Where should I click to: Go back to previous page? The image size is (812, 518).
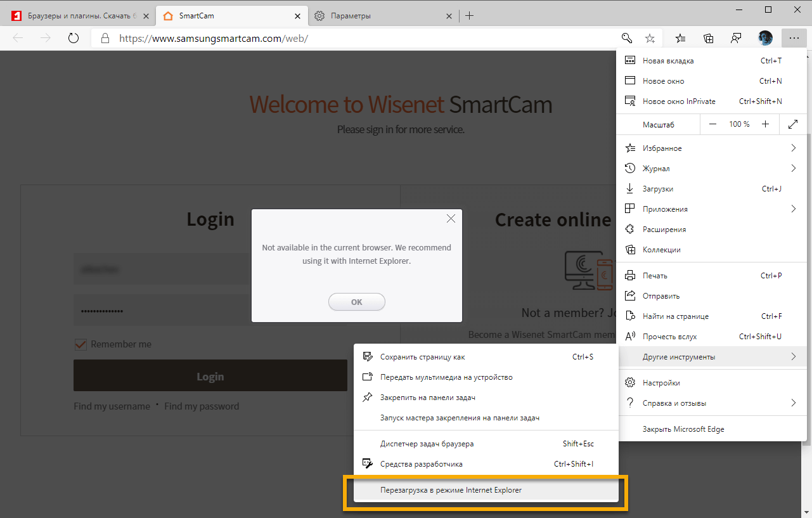pos(18,38)
